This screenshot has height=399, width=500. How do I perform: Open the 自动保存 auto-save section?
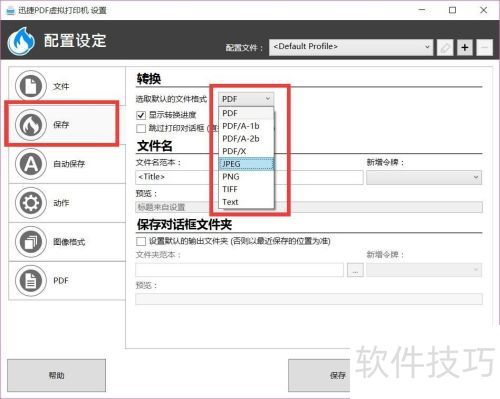click(67, 164)
